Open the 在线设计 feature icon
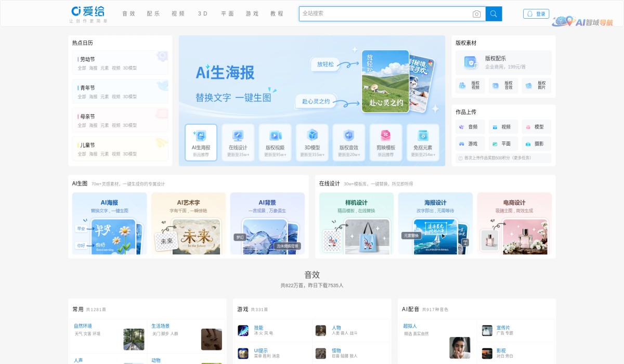 click(238, 135)
